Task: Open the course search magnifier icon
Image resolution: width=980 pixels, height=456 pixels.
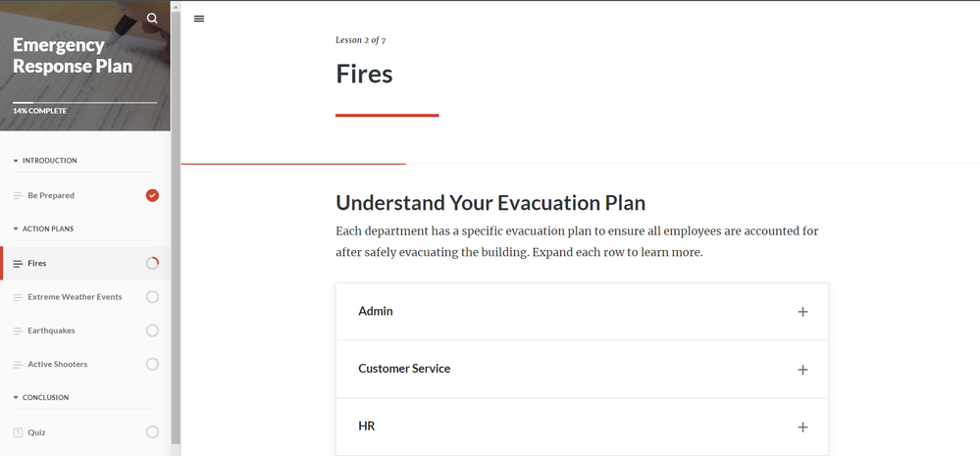Action: (x=152, y=19)
